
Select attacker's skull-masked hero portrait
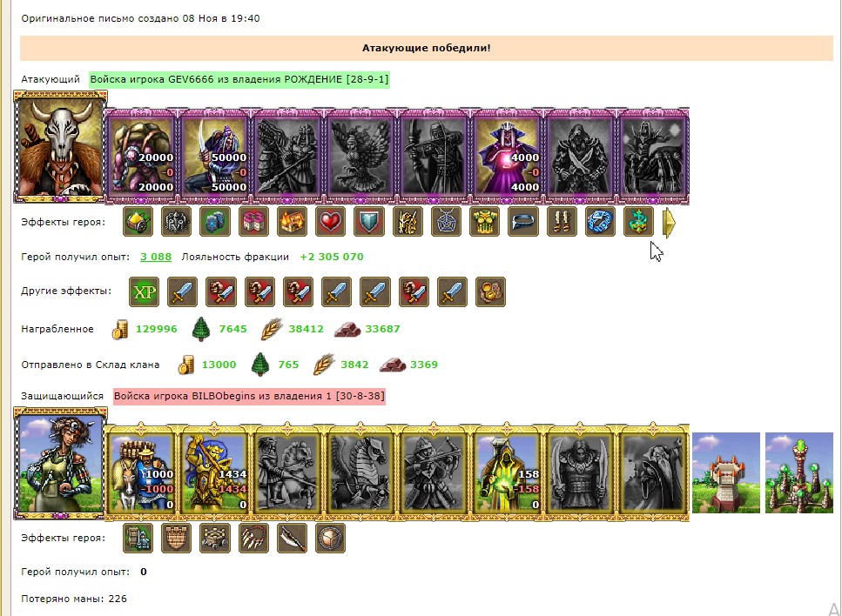(60, 147)
